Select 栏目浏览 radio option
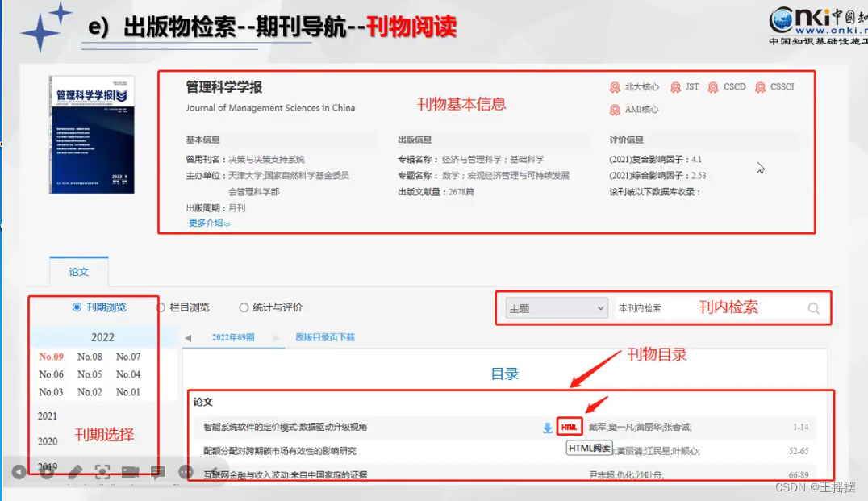Image resolution: width=868 pixels, height=501 pixels. 161,307
